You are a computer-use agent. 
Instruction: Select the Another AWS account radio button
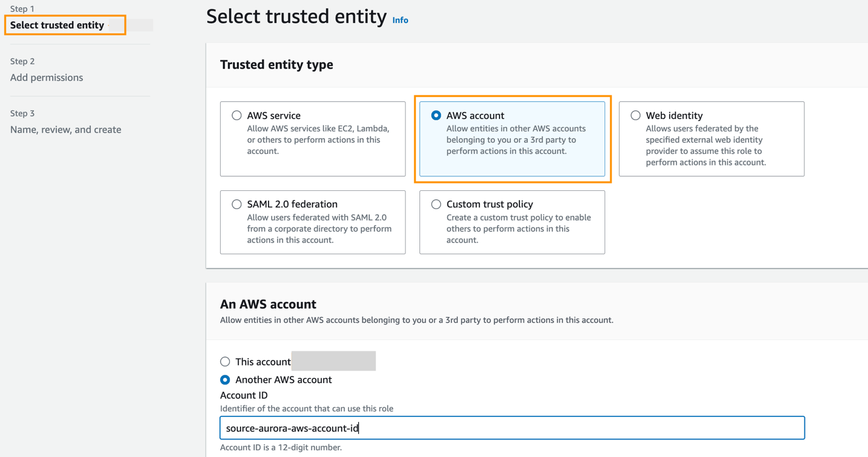pyautogui.click(x=225, y=380)
